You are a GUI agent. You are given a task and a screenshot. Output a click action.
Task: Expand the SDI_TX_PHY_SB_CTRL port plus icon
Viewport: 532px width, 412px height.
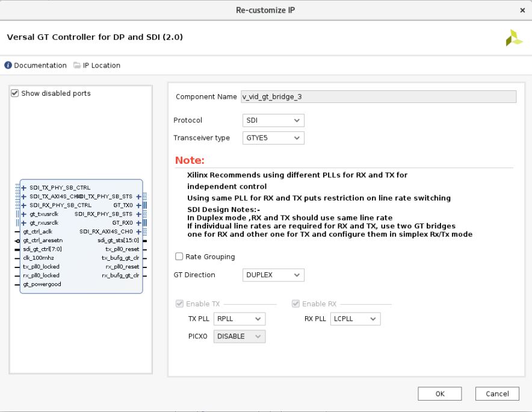tap(24, 187)
